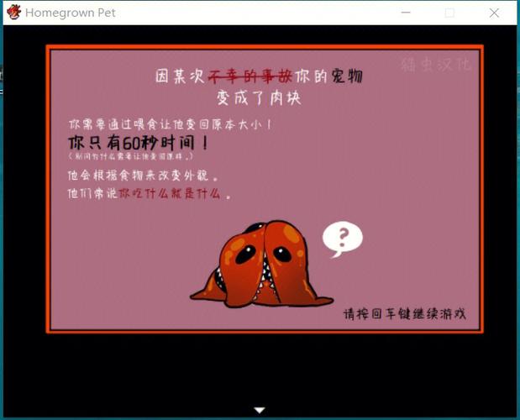
Task: Click the red meat blob pet
Action: (x=261, y=265)
